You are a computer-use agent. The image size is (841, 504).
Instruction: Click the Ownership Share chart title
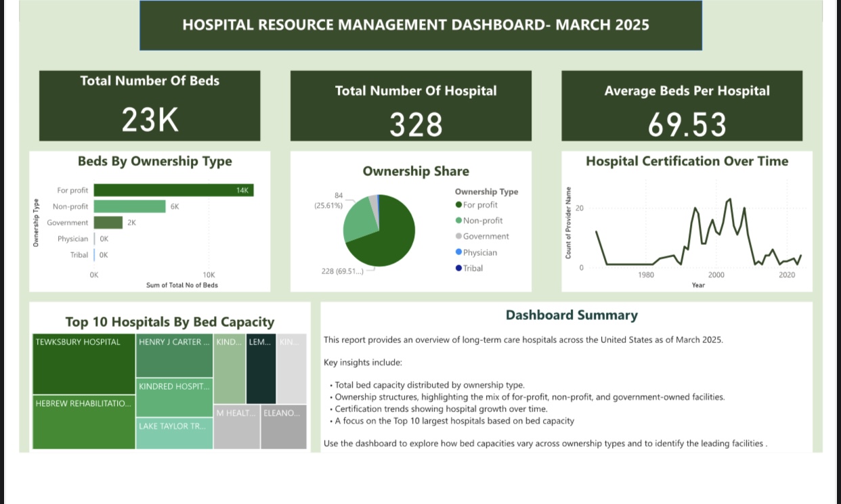point(416,171)
